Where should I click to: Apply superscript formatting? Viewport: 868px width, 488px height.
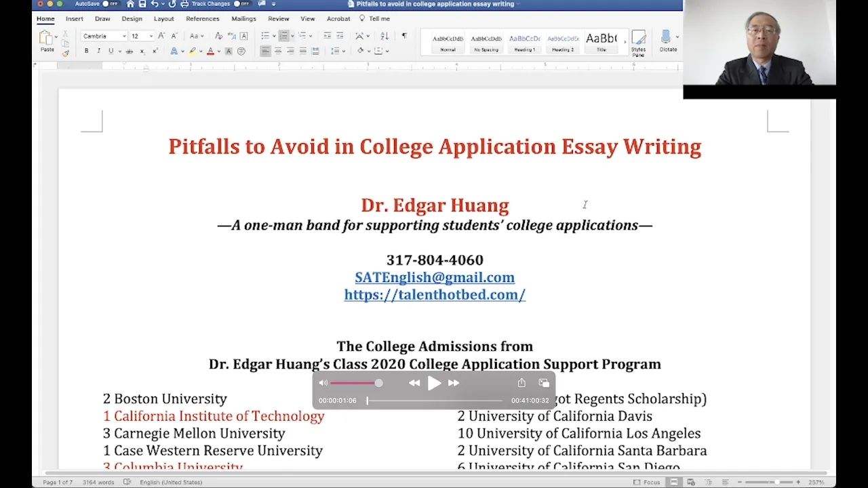pos(155,51)
